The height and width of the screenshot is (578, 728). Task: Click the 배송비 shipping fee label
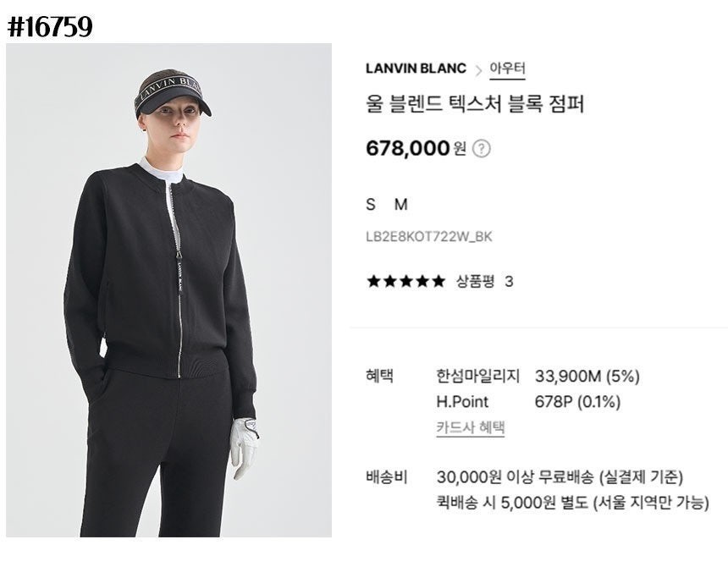pyautogui.click(x=386, y=476)
